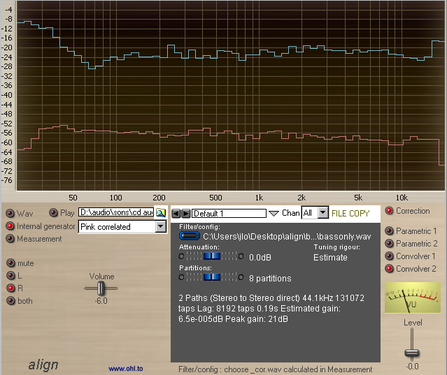The image size is (447, 375).
Task: Browse for a wav file with the magnifier icon
Action: pos(161,213)
